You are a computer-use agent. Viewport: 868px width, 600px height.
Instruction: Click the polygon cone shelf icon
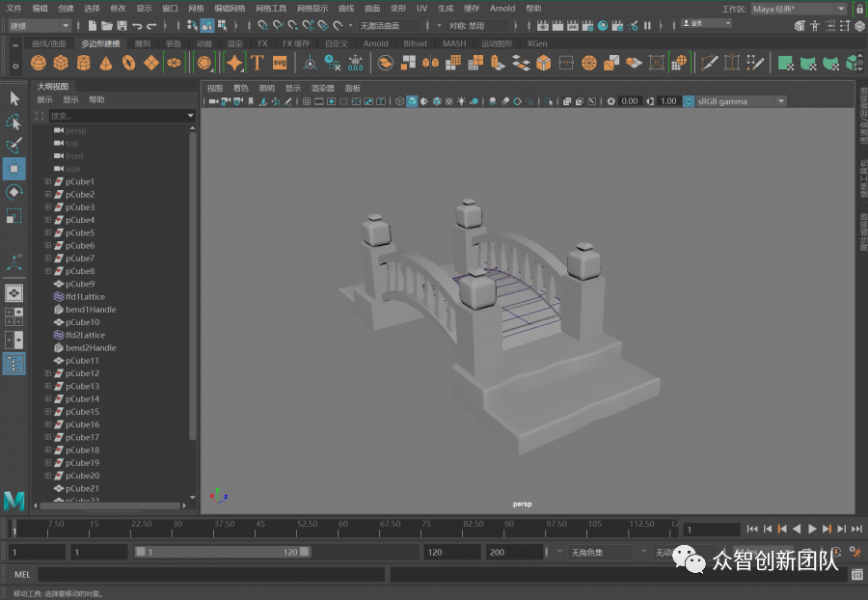[105, 63]
